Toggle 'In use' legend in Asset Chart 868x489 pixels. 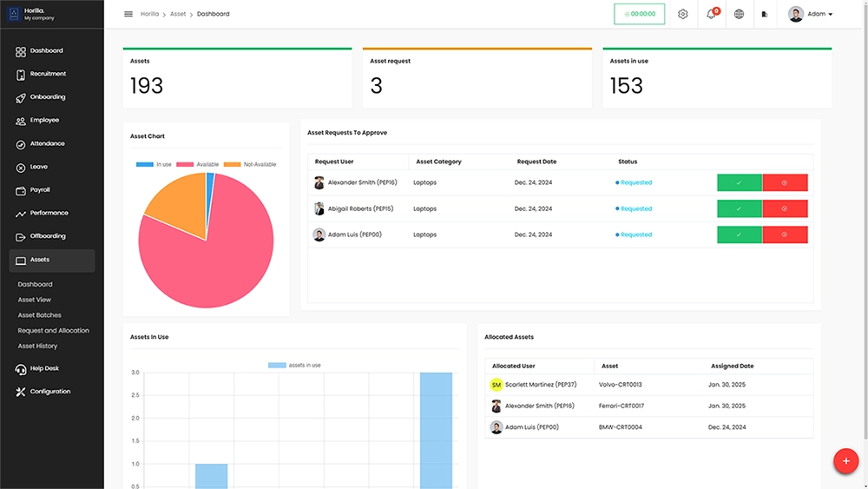[x=154, y=164]
